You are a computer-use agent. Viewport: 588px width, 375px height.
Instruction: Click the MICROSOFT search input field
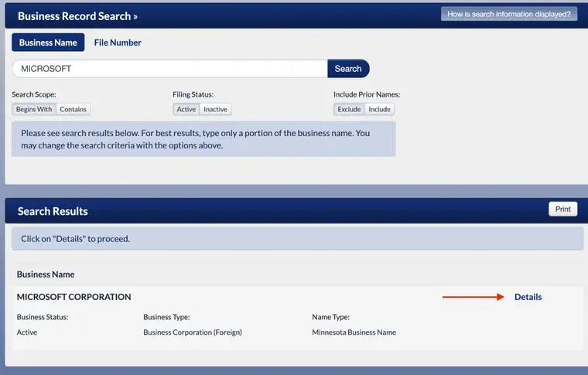click(170, 69)
